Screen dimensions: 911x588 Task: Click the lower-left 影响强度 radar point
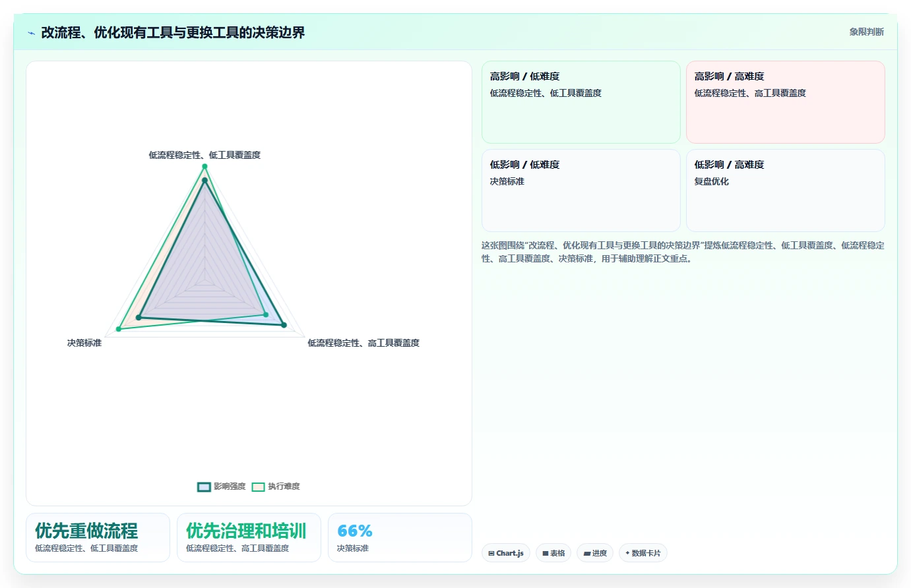pyautogui.click(x=139, y=318)
